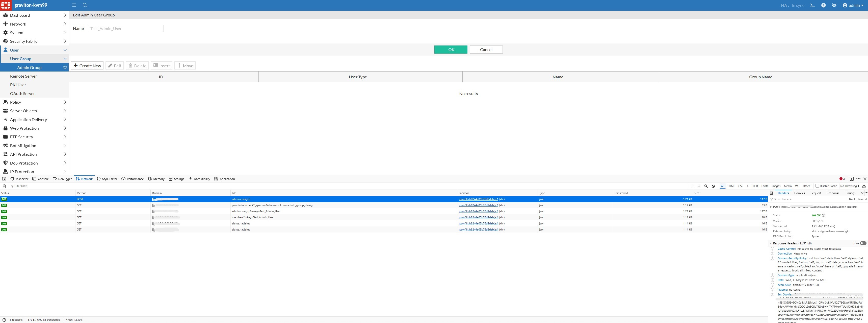
Task: Favorite Admin Group with the star icon
Action: [x=65, y=67]
